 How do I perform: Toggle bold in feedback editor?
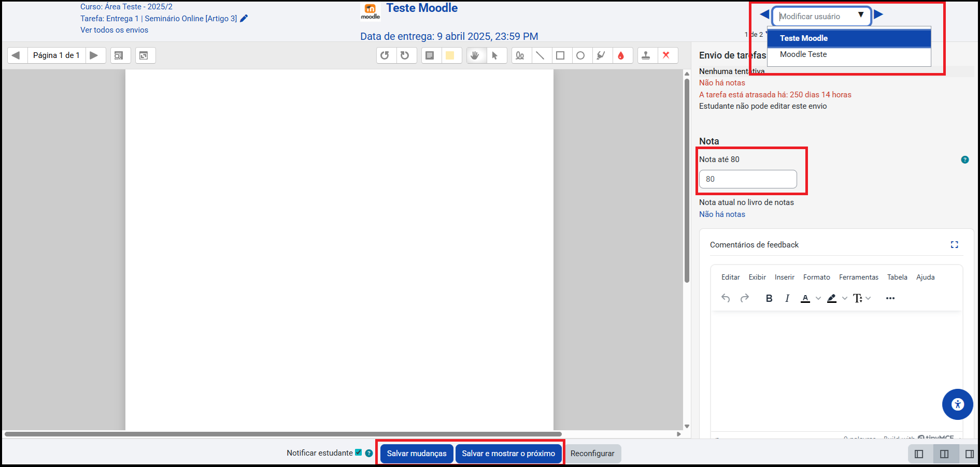tap(769, 298)
